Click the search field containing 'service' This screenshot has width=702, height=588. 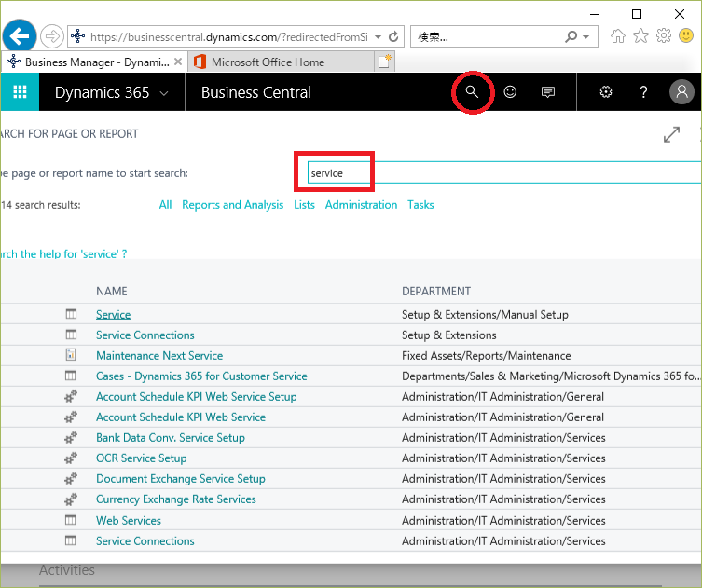[x=504, y=172]
